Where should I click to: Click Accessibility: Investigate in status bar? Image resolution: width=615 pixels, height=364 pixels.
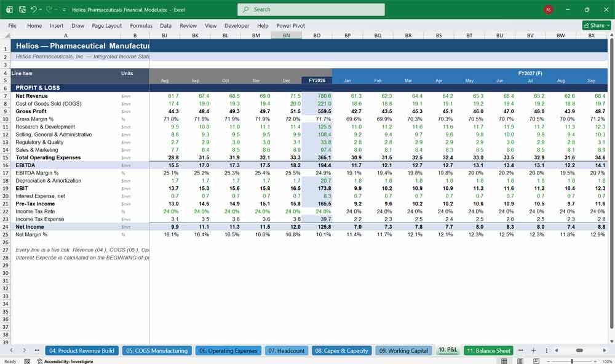click(x=65, y=362)
